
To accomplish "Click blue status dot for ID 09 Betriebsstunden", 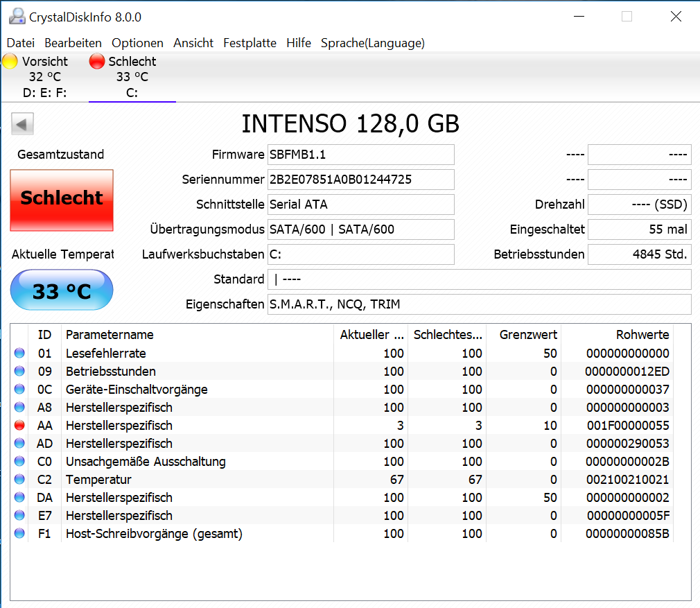I will pos(19,371).
